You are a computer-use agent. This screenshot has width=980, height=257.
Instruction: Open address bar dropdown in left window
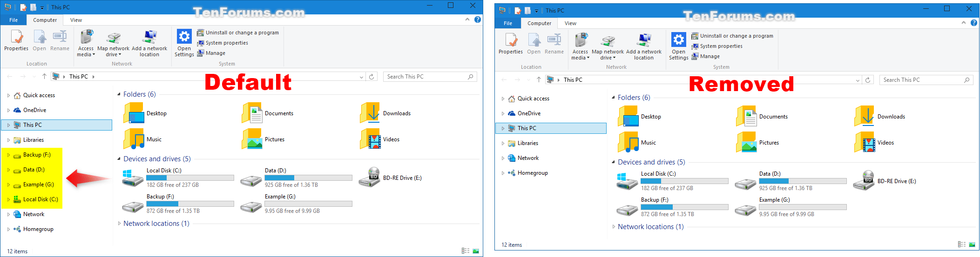pos(362,77)
